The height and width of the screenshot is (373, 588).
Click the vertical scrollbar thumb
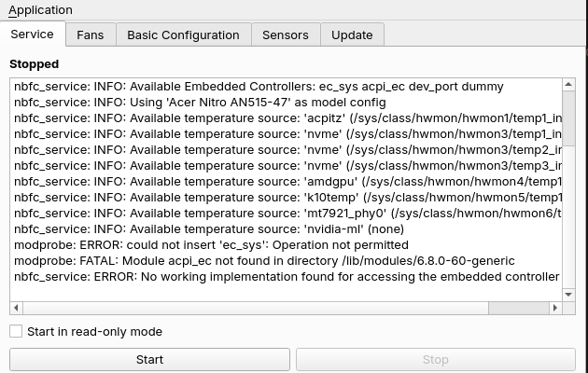click(x=568, y=118)
